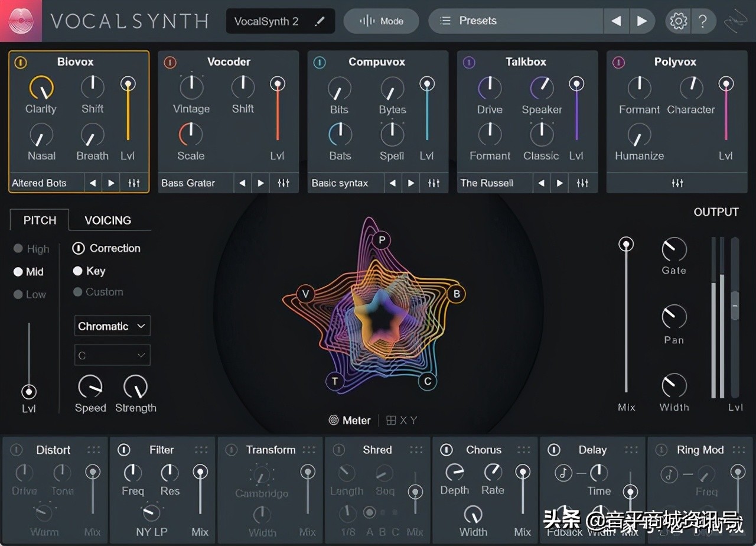Click the P node in the visualizer
The width and height of the screenshot is (756, 546).
pos(382,240)
